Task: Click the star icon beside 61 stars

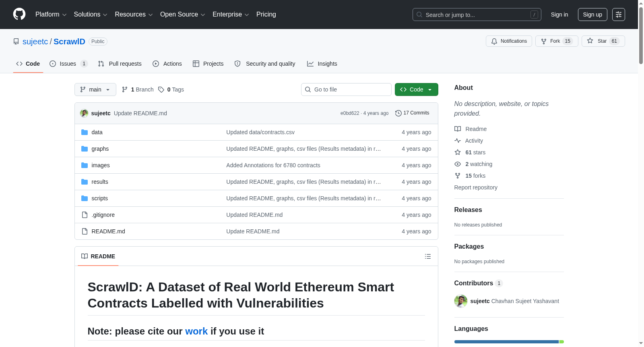Action: (458, 152)
